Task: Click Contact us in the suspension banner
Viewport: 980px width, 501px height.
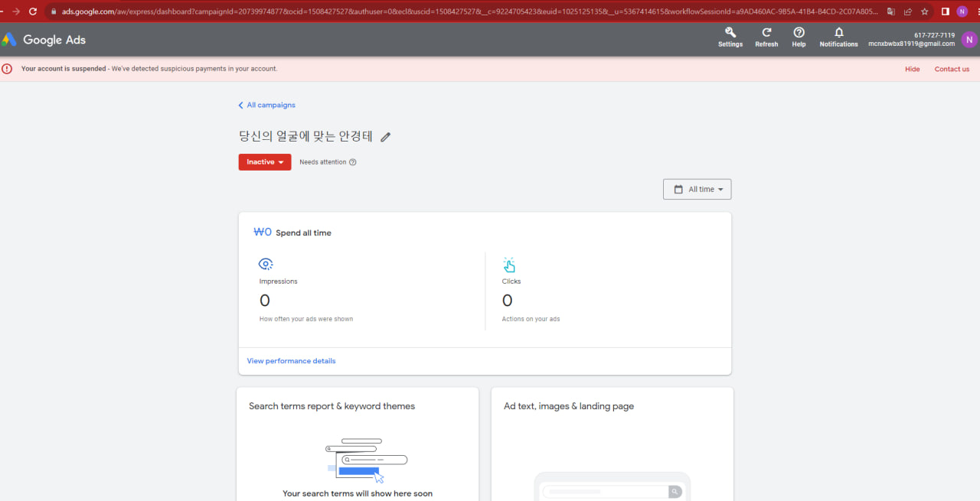Action: pos(952,69)
